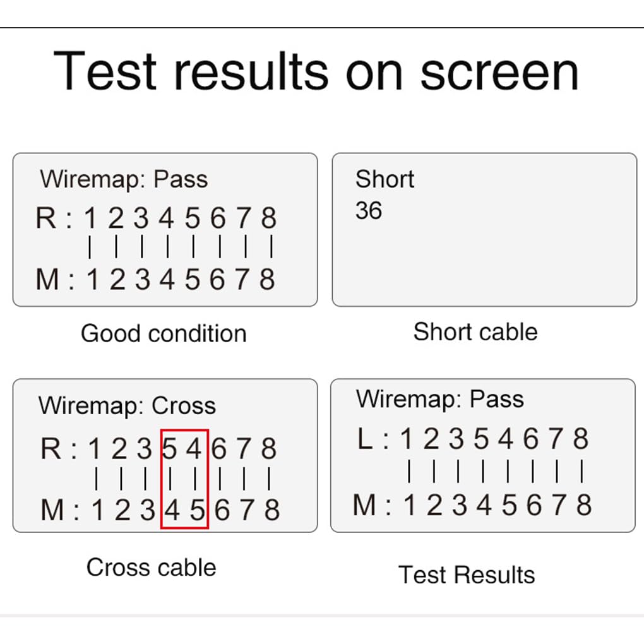Click the 'Wiremap: Pass' title in bottom-right panel

440,399
